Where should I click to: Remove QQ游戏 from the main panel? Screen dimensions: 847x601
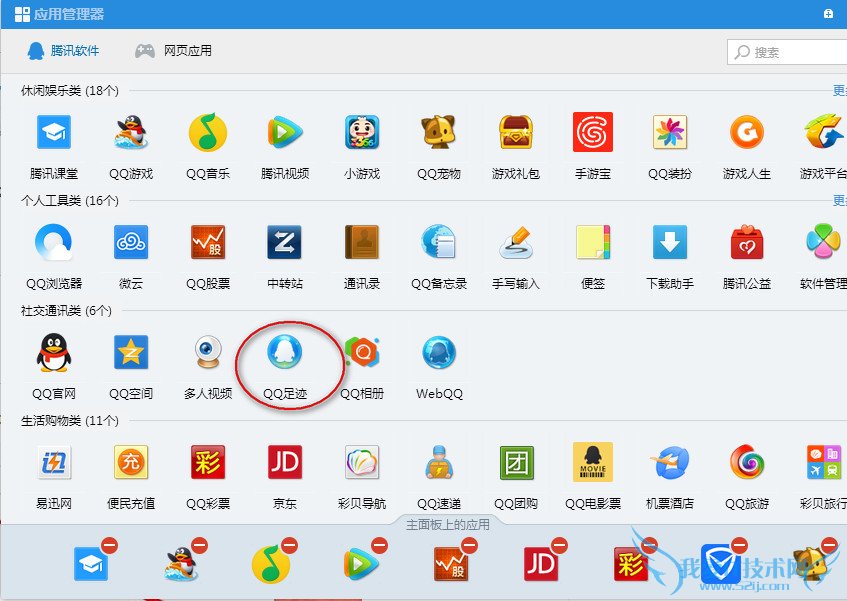199,546
